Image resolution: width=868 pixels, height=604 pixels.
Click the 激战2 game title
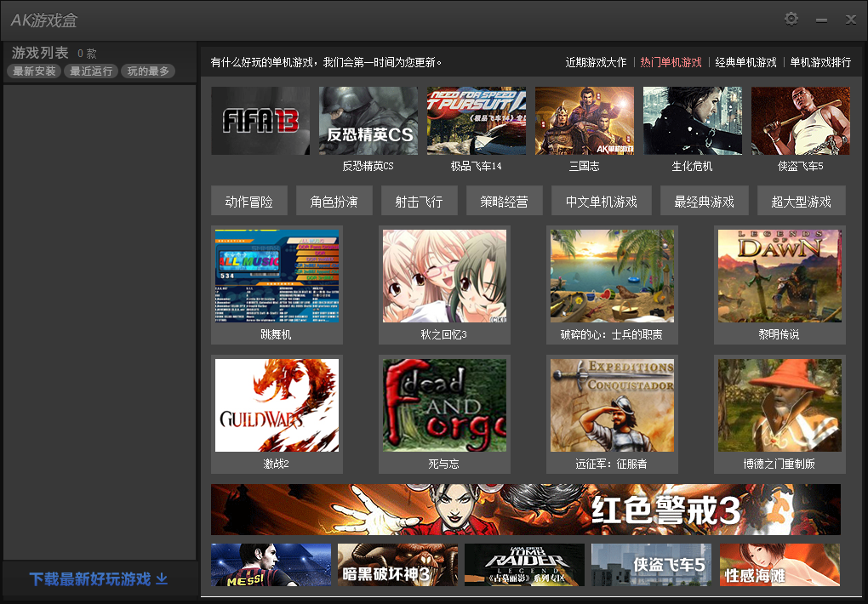(x=277, y=464)
